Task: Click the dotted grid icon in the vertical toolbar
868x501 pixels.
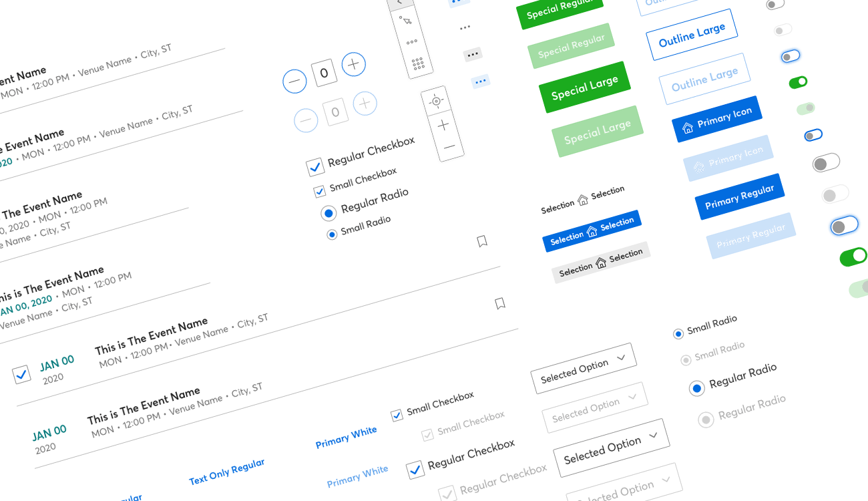Action: click(x=418, y=63)
